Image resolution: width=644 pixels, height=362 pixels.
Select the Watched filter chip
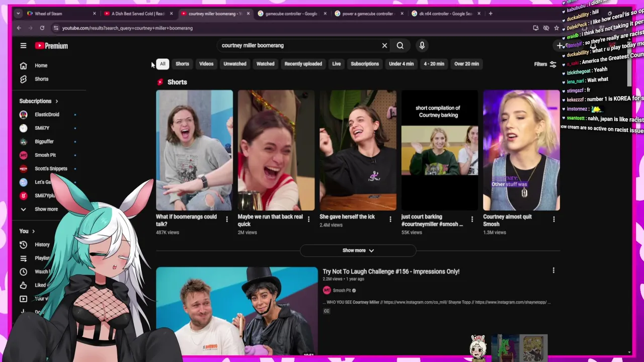[266, 64]
